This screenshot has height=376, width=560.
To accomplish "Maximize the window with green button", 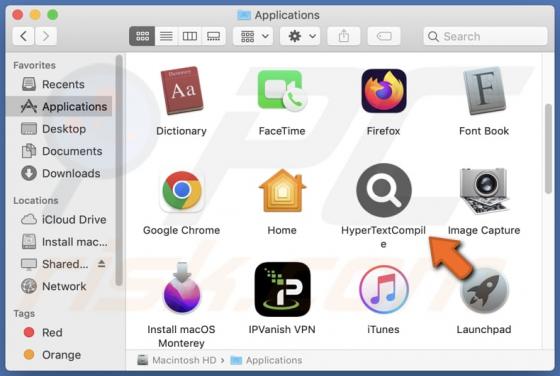I will click(x=53, y=15).
